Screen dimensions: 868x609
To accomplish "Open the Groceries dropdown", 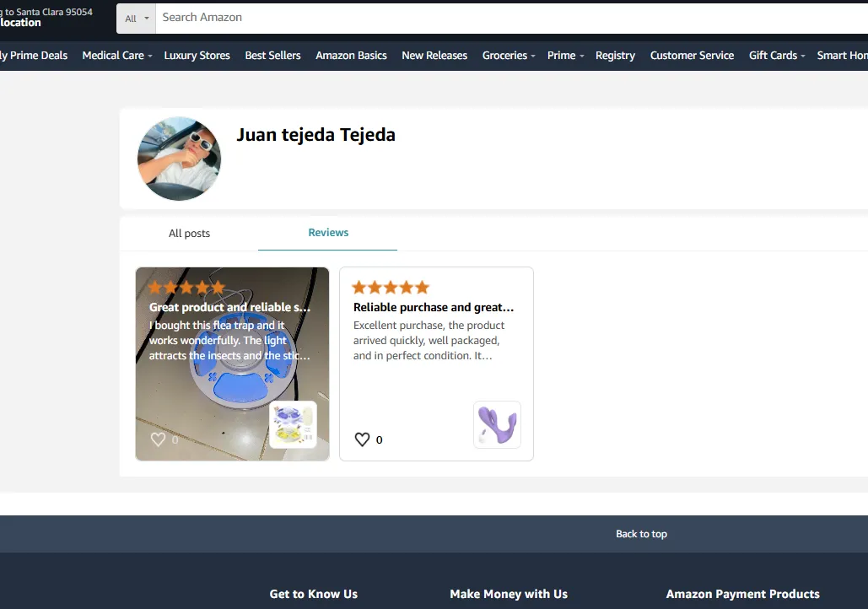I will point(507,55).
